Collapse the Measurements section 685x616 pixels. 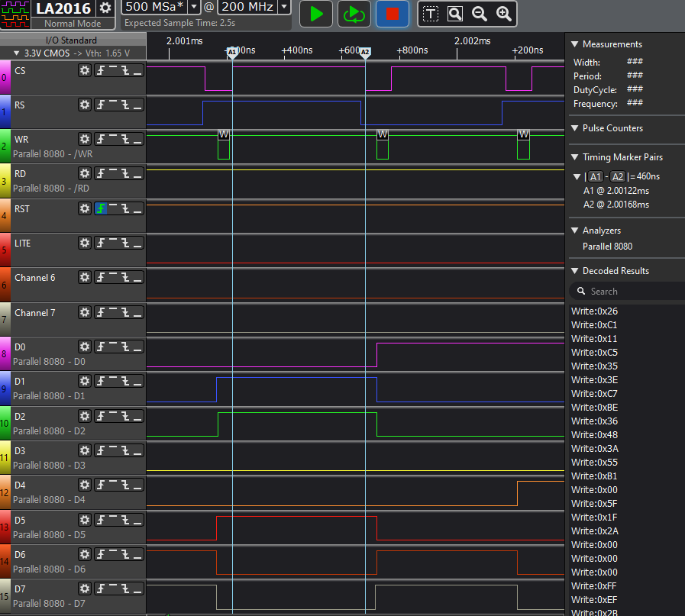pos(575,44)
